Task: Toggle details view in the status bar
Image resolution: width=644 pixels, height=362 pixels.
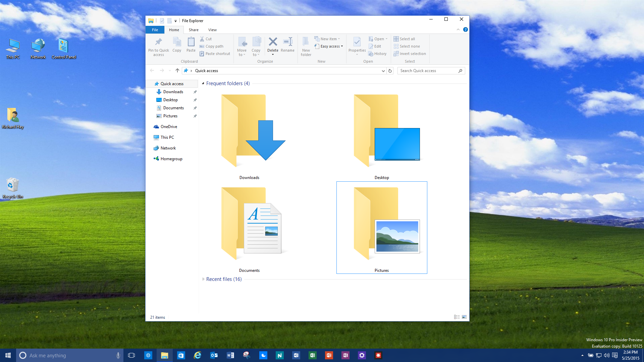Action: click(x=457, y=317)
